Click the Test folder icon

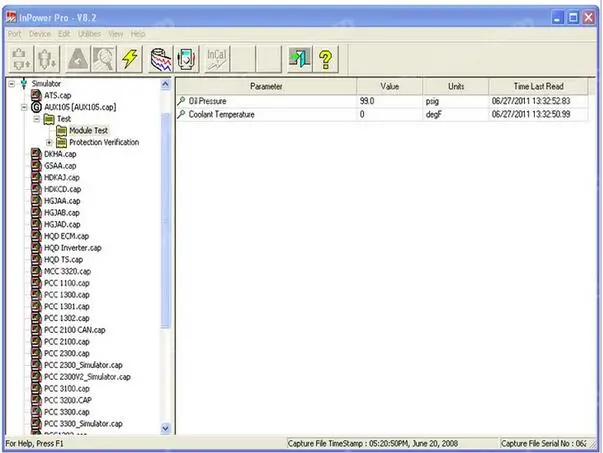point(49,119)
